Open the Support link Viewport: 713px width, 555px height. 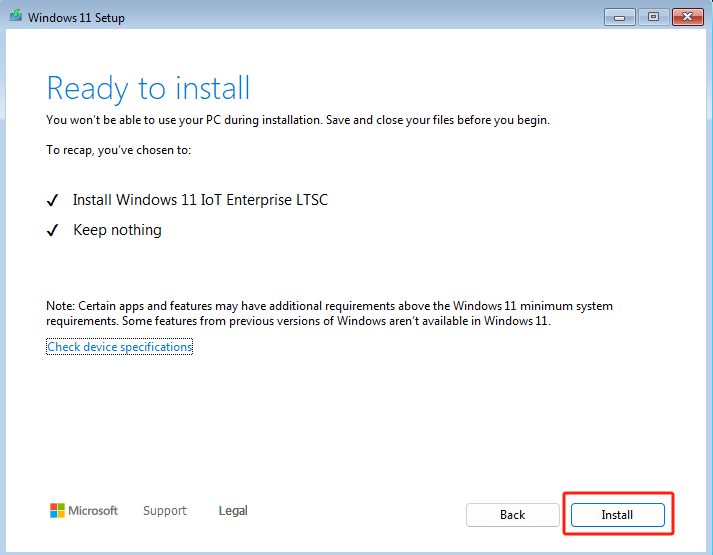point(165,510)
